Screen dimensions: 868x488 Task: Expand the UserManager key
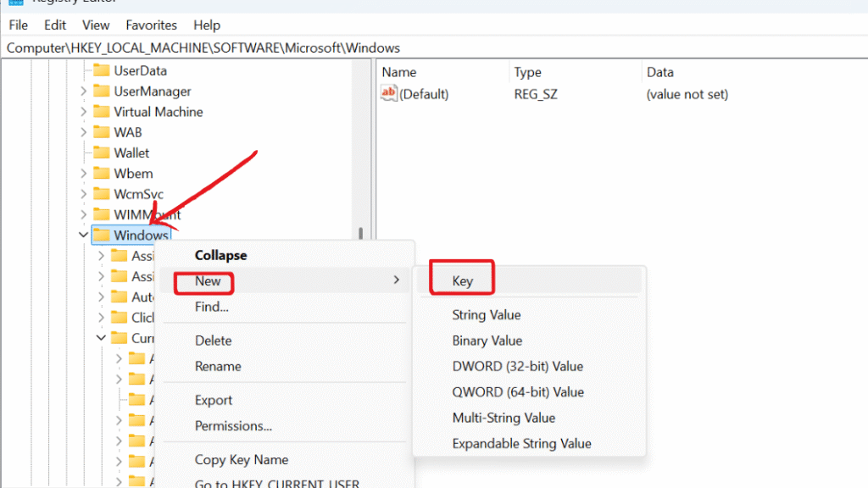coord(83,91)
